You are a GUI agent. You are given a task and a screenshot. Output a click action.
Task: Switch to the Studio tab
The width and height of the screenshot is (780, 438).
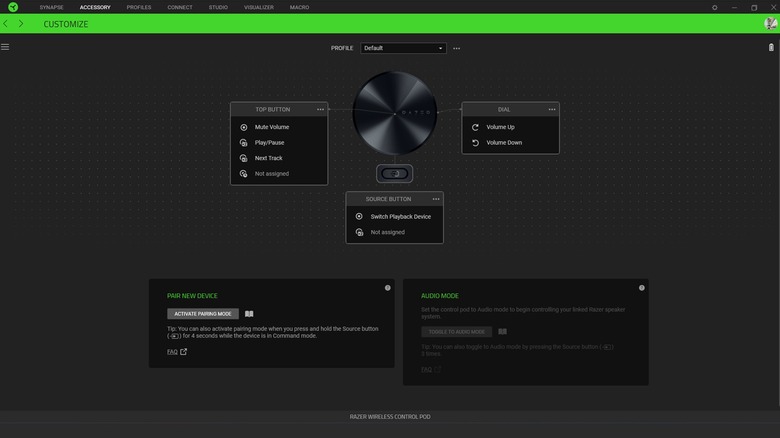coord(218,7)
